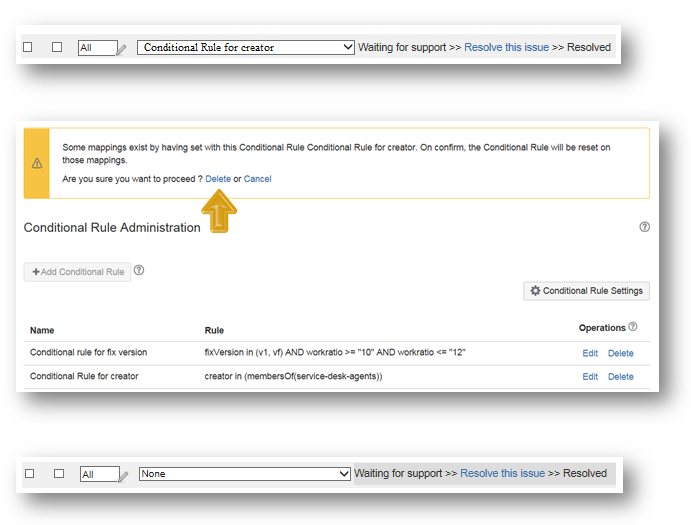Click help icon next to Add Conditional Rule
This screenshot has height=525, width=691.
139,270
